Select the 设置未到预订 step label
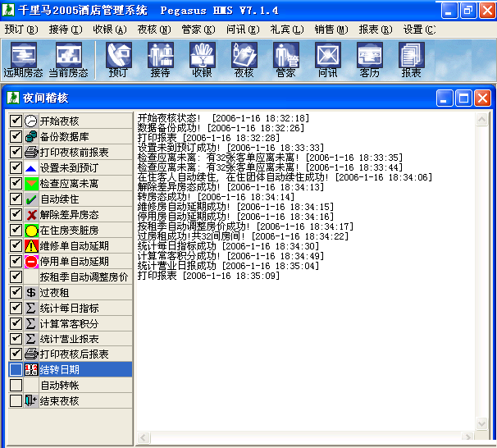Screen dimensions: 497x448 point(69,167)
